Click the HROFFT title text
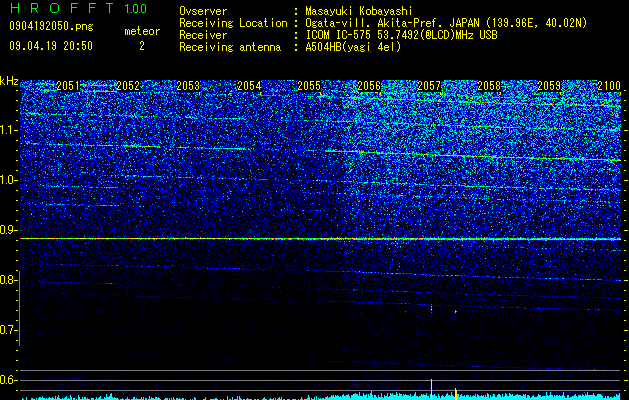The width and height of the screenshot is (629, 400). [x=62, y=8]
